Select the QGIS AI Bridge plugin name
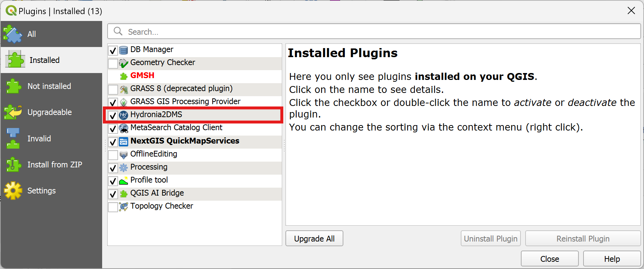 click(157, 193)
